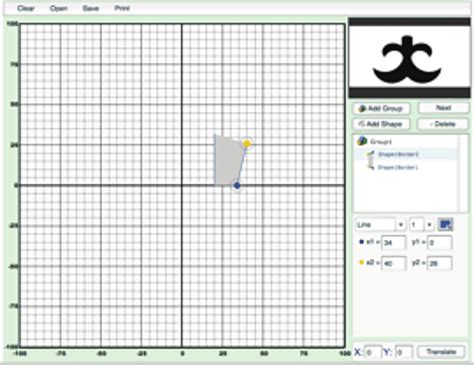This screenshot has height=365, width=474.
Task: Click the blue dot beside x1
Action: click(x=361, y=242)
